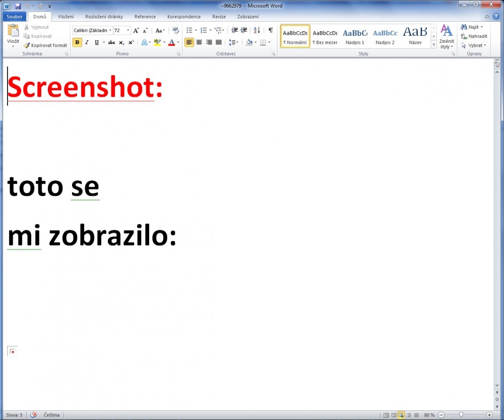Click the zoom slider handle
Viewport: 504px width, 420px height.
[x=461, y=415]
